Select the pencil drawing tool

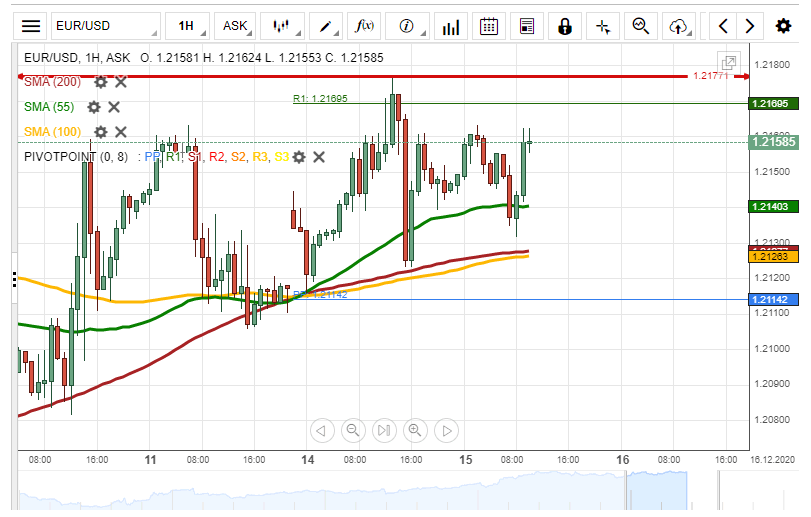tap(325, 26)
